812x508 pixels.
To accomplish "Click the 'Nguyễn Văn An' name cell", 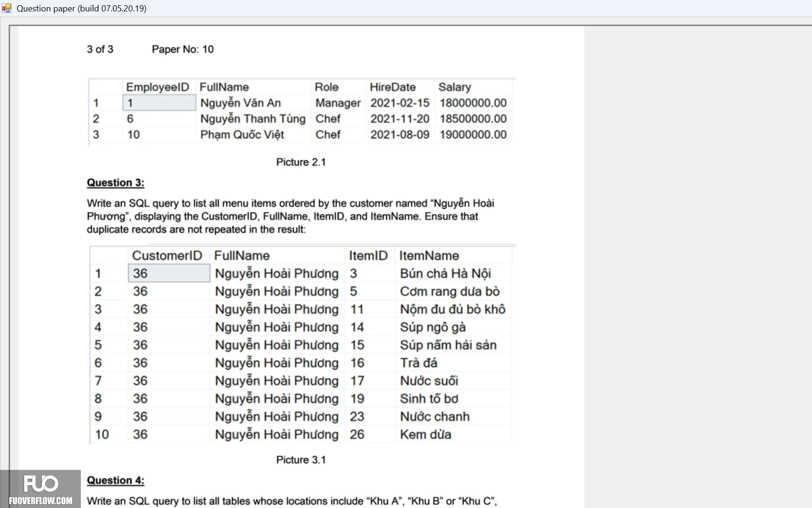I will 241,103.
